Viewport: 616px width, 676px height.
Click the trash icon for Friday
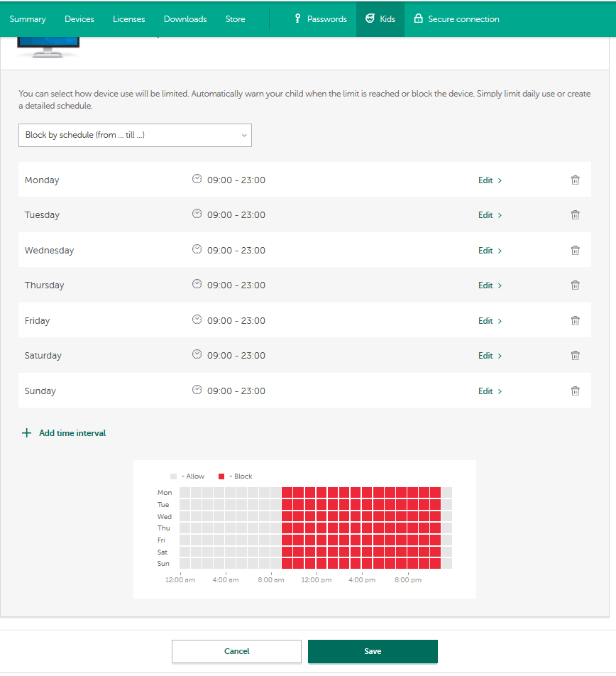[x=575, y=321]
